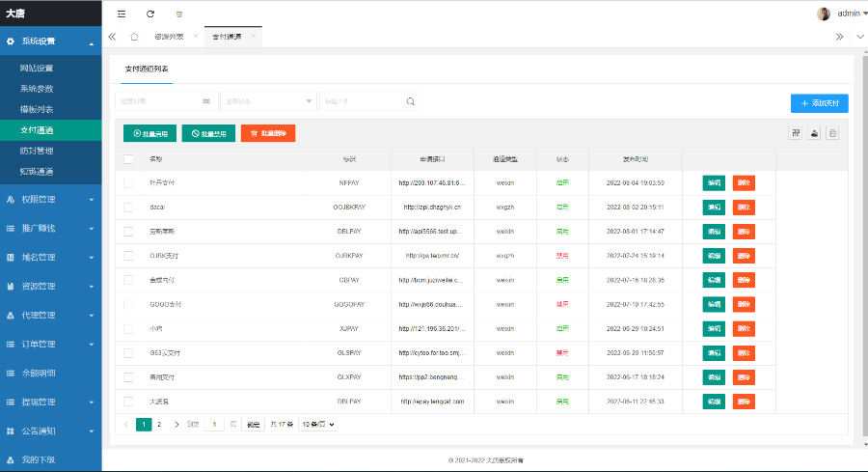The image size is (868, 472).
Task: Tick the checkbox for the OJBKPAY row
Action: click(128, 256)
